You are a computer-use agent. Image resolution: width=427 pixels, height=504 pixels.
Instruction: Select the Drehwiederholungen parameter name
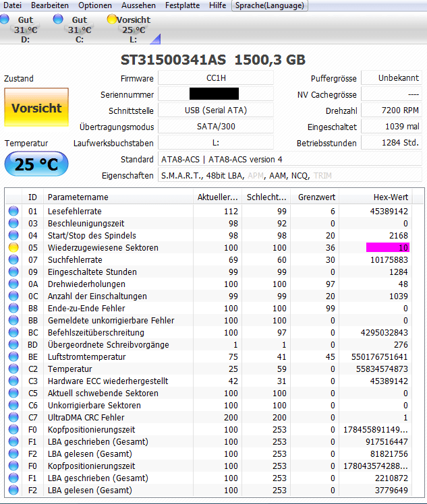pyautogui.click(x=86, y=284)
